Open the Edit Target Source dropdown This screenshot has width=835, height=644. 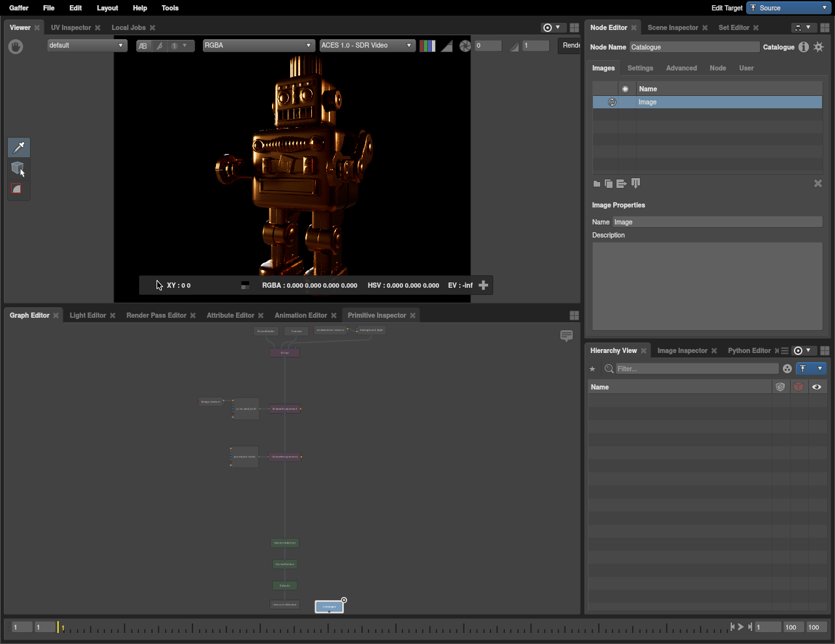tap(788, 8)
